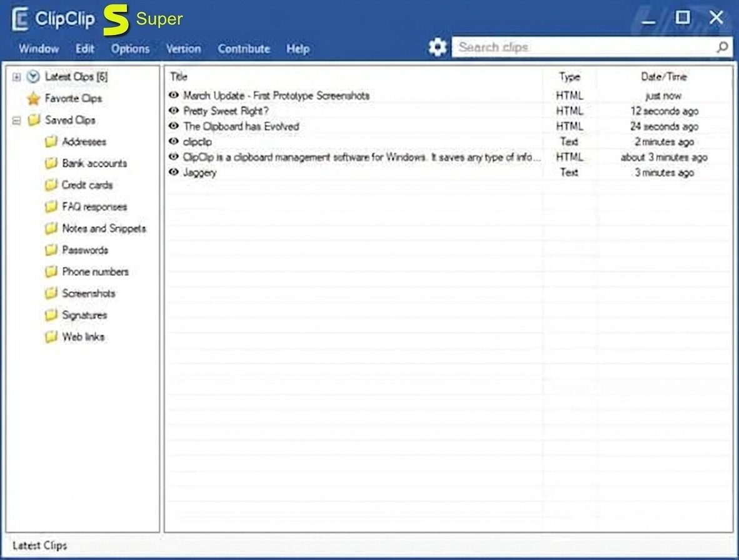
Task: Toggle eye icon for March Update clip
Action: [173, 95]
